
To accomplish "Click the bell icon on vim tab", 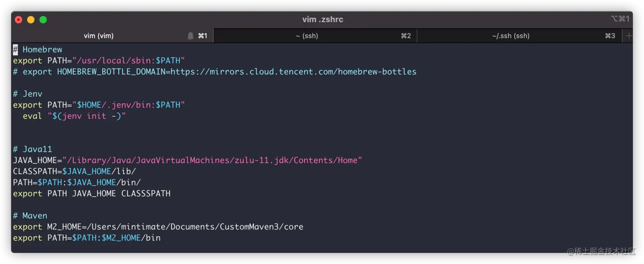I will [190, 36].
